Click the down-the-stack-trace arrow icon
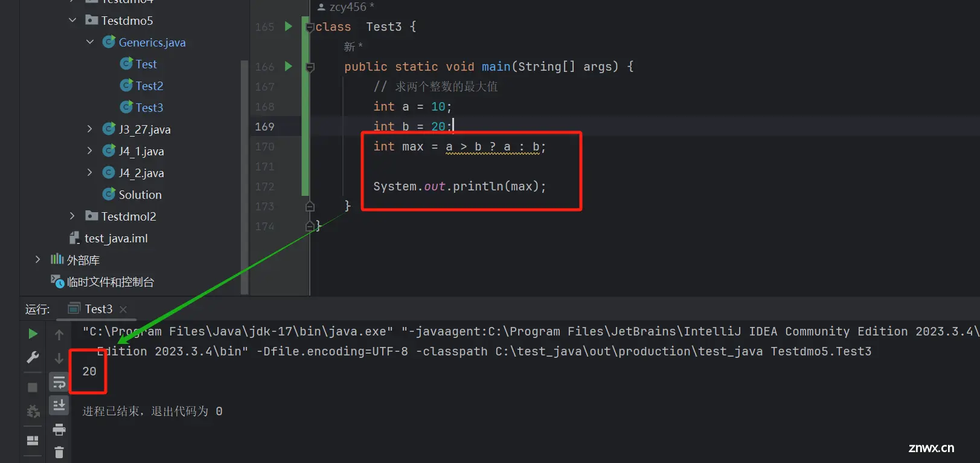980x463 pixels. tap(59, 358)
